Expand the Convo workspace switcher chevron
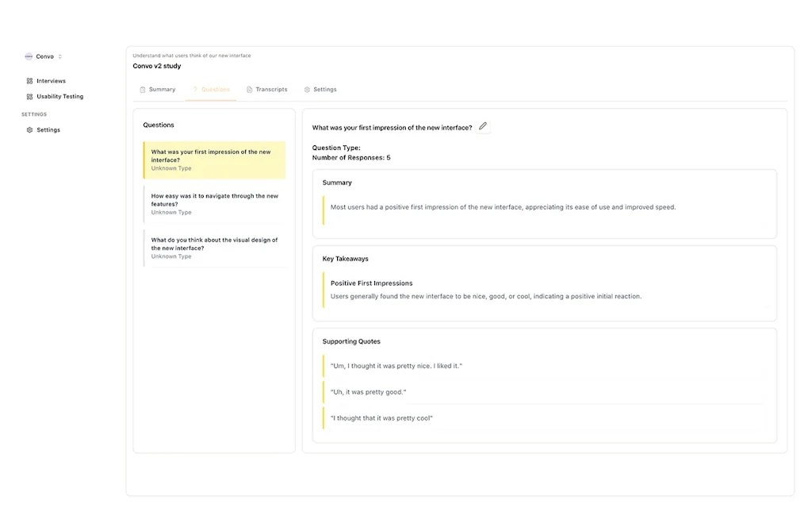 click(59, 56)
